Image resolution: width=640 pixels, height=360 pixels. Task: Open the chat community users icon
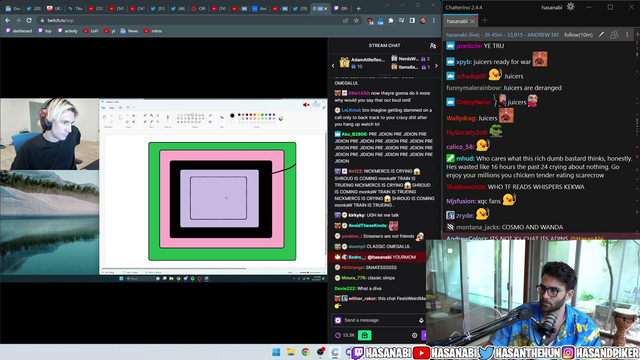pyautogui.click(x=433, y=46)
